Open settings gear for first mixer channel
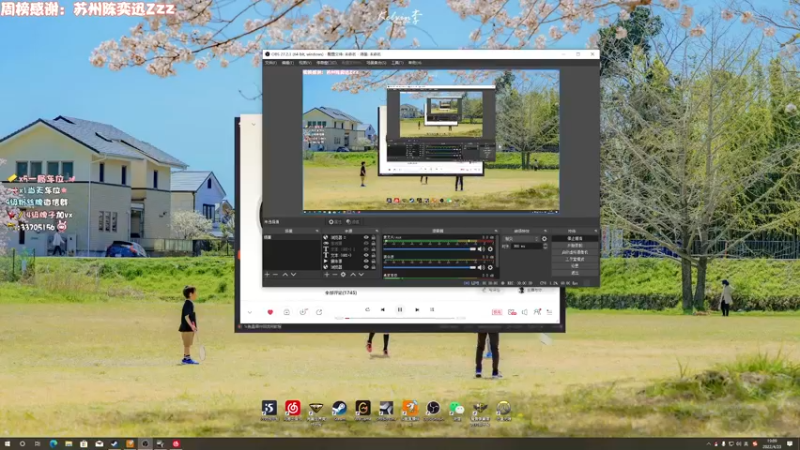 pyautogui.click(x=490, y=249)
